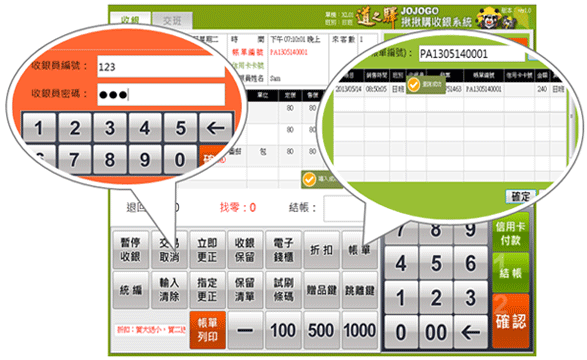
Task: Click the 信用卡付款 credit card payment button
Action: pyautogui.click(x=511, y=233)
